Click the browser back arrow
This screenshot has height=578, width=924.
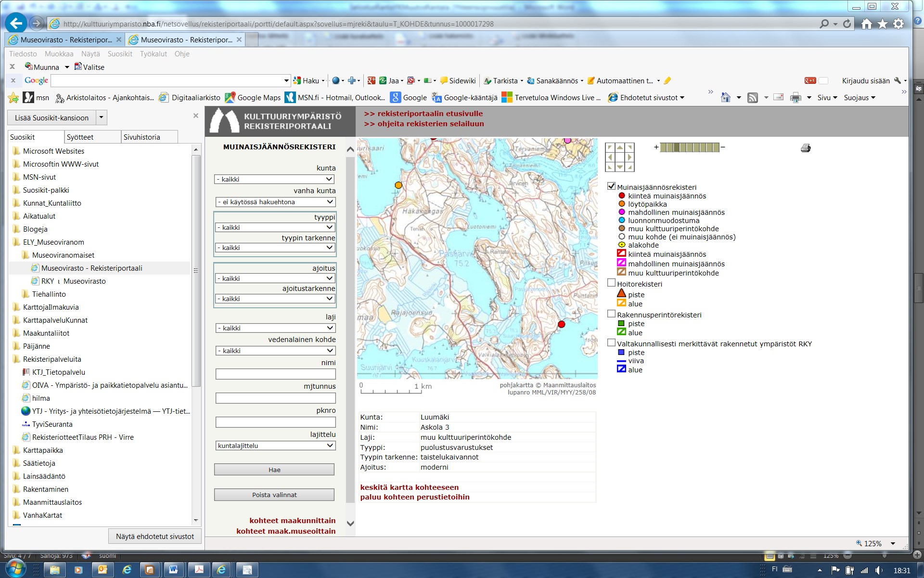[16, 23]
